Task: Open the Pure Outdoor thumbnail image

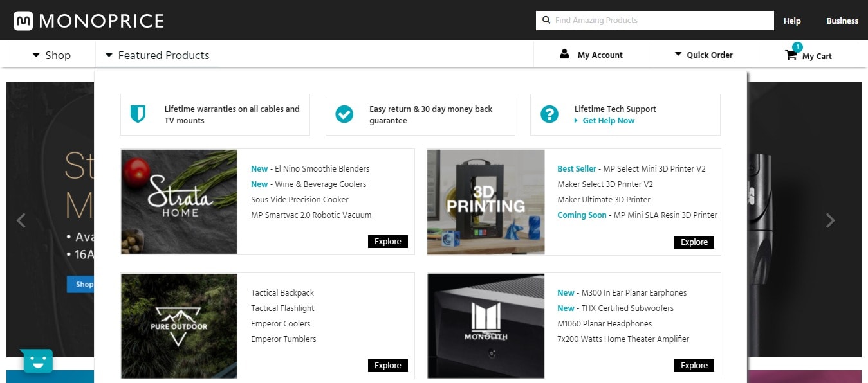Action: (x=179, y=326)
